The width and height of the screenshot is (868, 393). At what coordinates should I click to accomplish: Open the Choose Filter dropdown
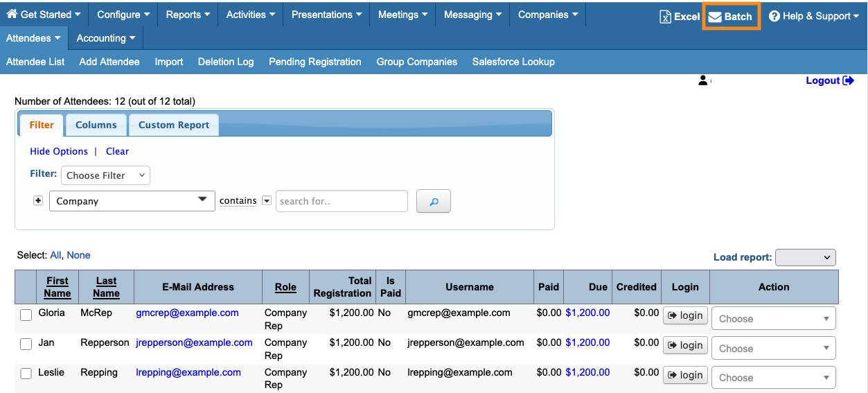coord(105,175)
